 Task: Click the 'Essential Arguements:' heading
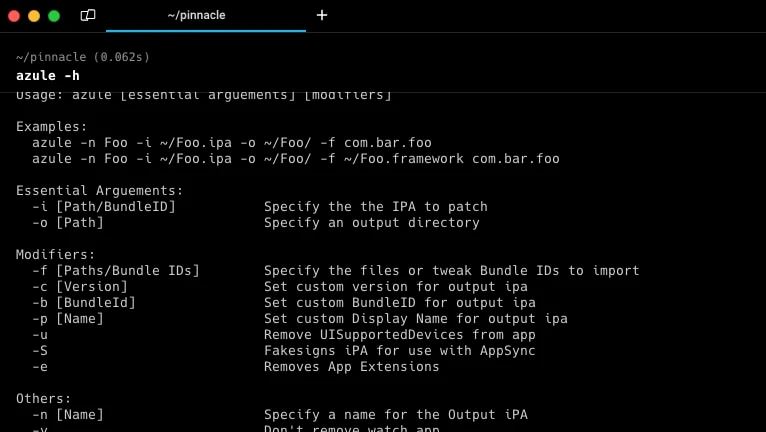tap(100, 191)
